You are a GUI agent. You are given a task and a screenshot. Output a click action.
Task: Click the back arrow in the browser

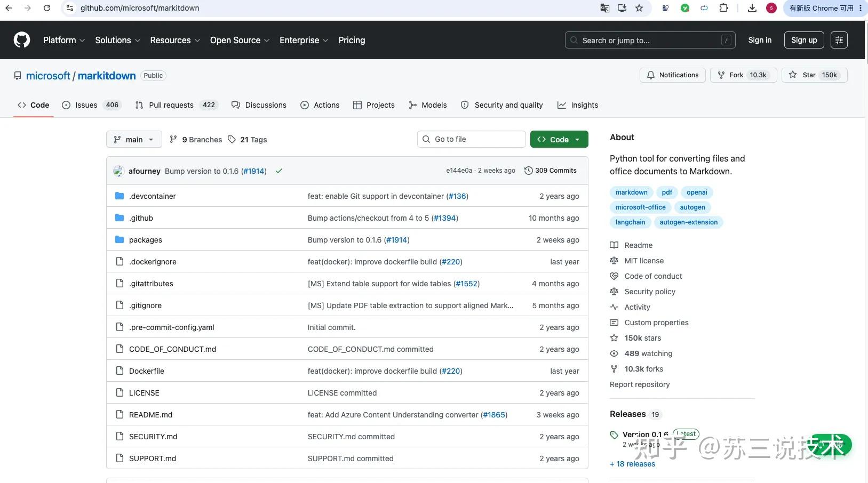9,8
